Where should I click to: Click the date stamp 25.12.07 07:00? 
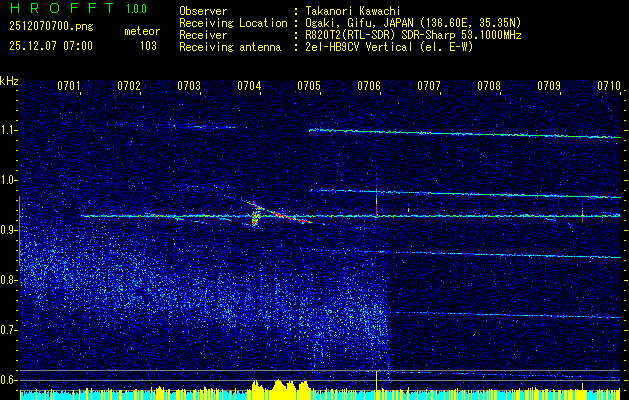point(51,46)
